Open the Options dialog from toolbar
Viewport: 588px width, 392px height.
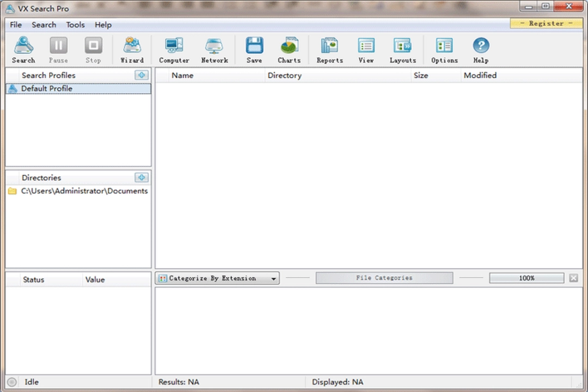pyautogui.click(x=444, y=50)
